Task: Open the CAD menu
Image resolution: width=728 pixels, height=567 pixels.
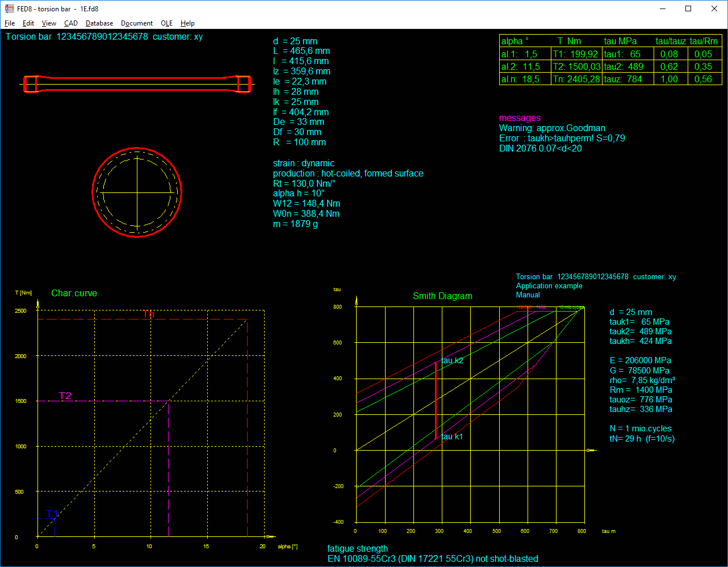Action: [x=71, y=23]
